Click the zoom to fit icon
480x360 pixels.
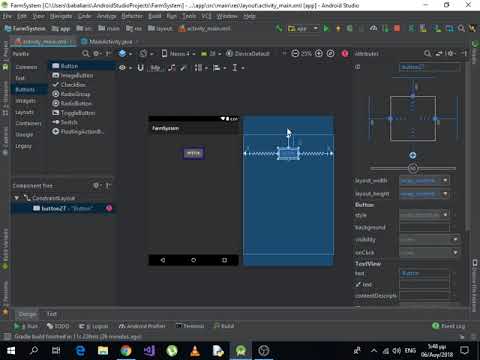330,53
